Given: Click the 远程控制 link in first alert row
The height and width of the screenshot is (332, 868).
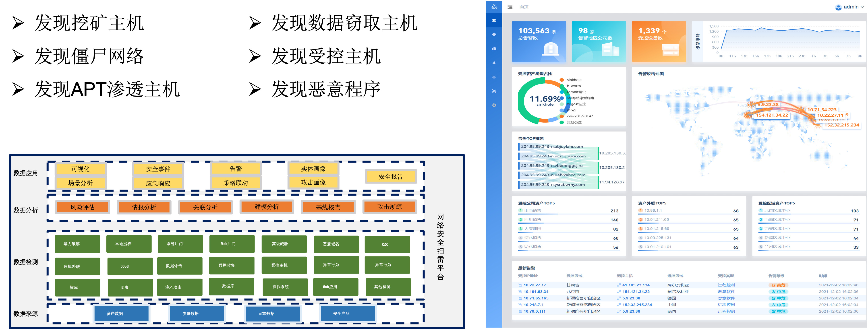Looking at the screenshot, I should 726,285.
